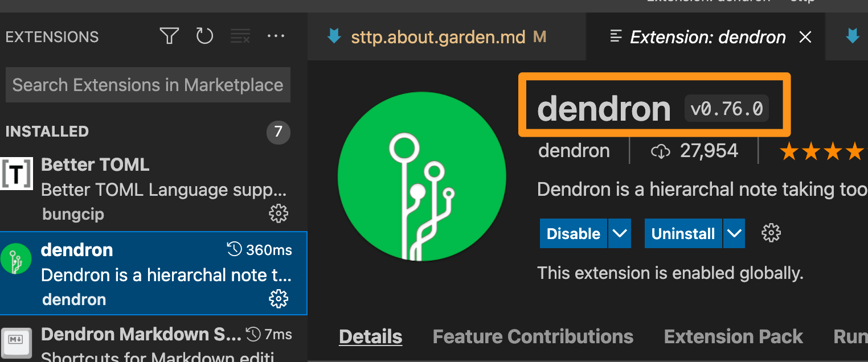The height and width of the screenshot is (362, 868).
Task: Click the Markdown Shortcuts extension icon
Action: [x=15, y=344]
